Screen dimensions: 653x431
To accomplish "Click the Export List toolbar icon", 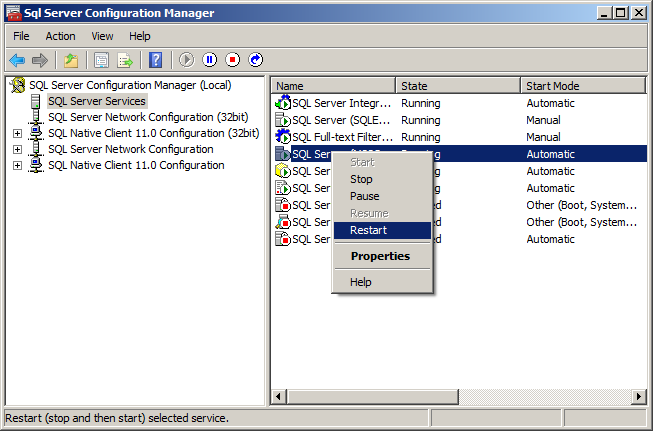I will click(125, 60).
